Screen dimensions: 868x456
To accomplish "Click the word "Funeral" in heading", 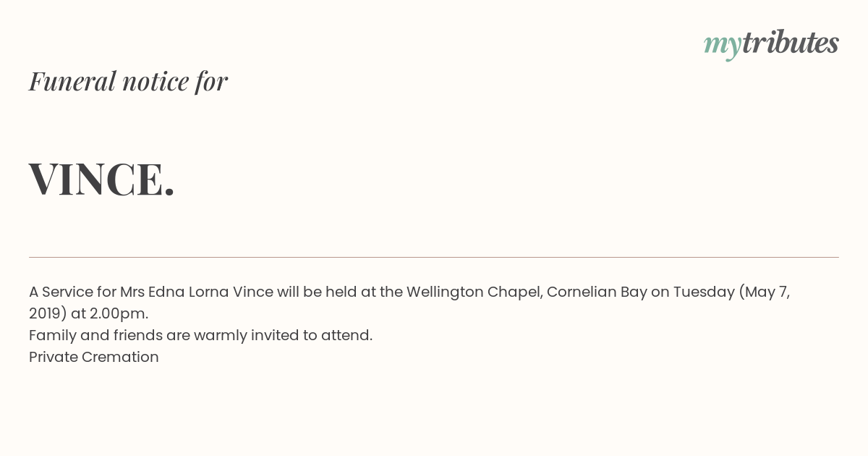I will tap(72, 81).
